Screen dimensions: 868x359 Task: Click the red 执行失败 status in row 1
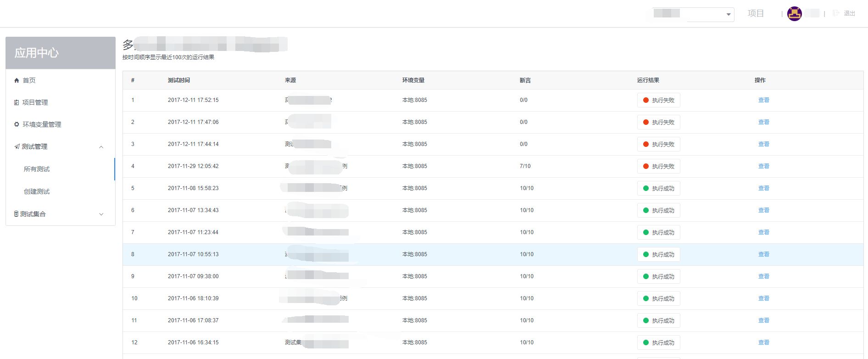coord(658,100)
